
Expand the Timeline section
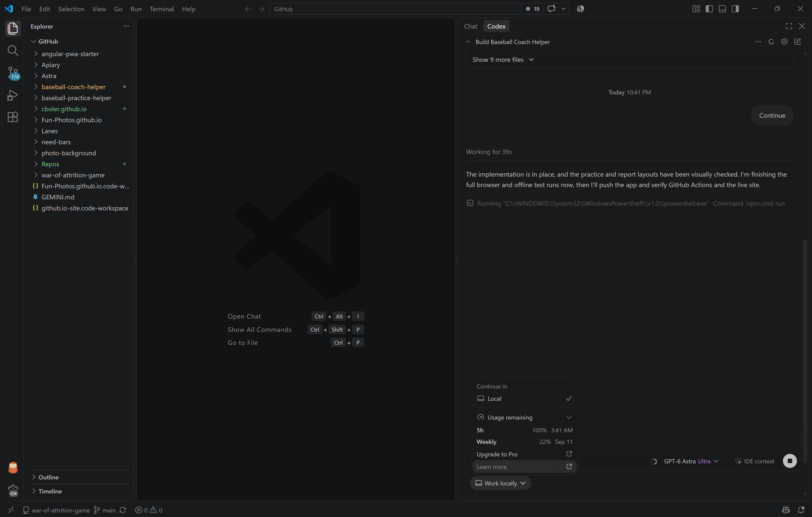[x=79, y=491]
